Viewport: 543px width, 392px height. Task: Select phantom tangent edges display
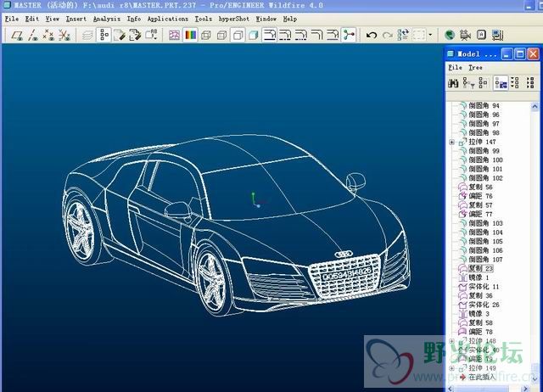301,35
